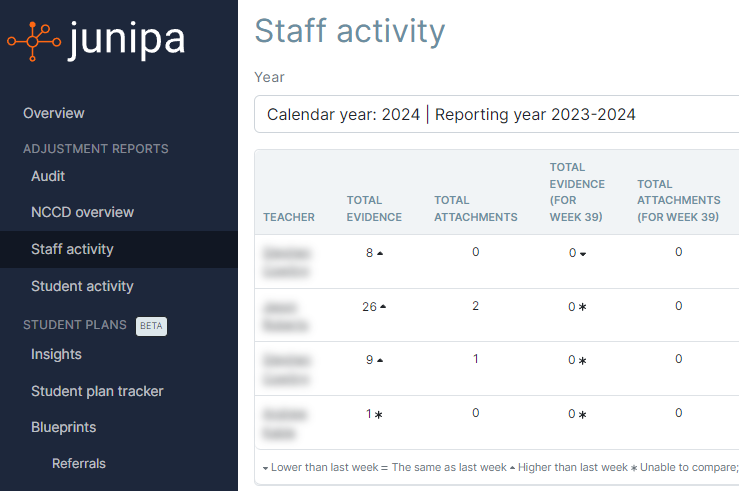This screenshot has height=491, width=739.
Task: Open the Audit report
Action: point(48,176)
